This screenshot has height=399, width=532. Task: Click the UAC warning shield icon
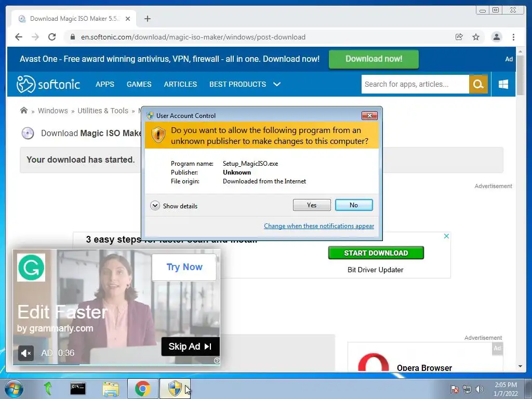coord(158,135)
